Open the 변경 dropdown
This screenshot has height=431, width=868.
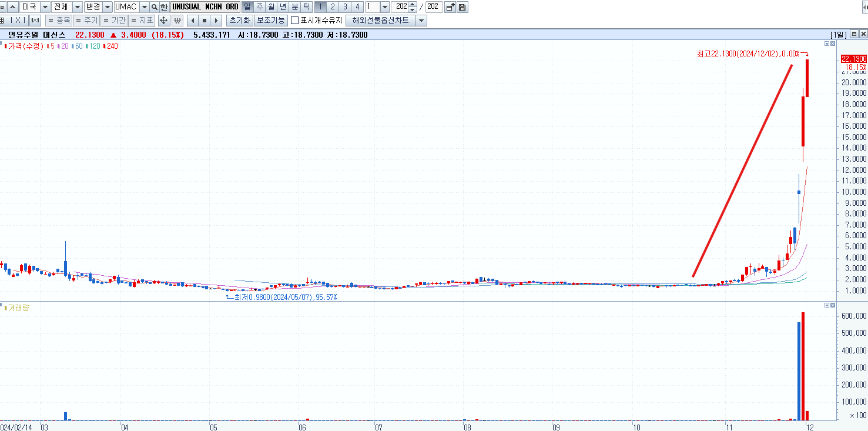click(108, 7)
